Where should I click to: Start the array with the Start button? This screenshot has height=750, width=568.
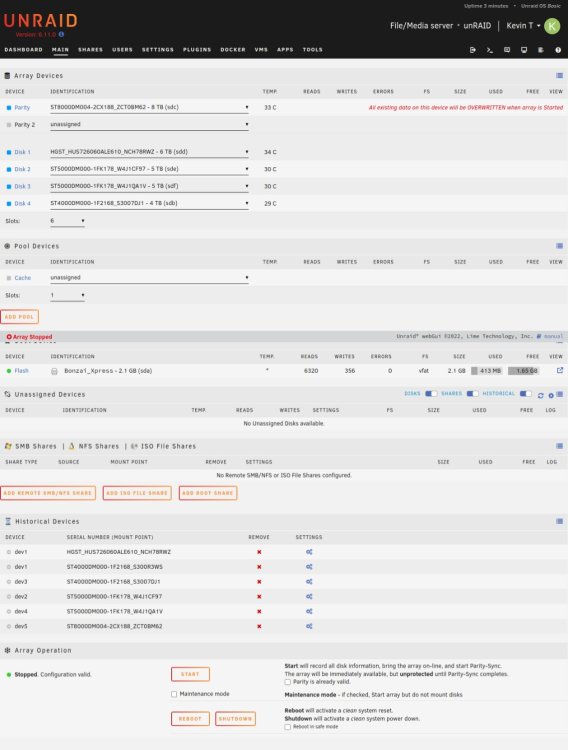190,674
